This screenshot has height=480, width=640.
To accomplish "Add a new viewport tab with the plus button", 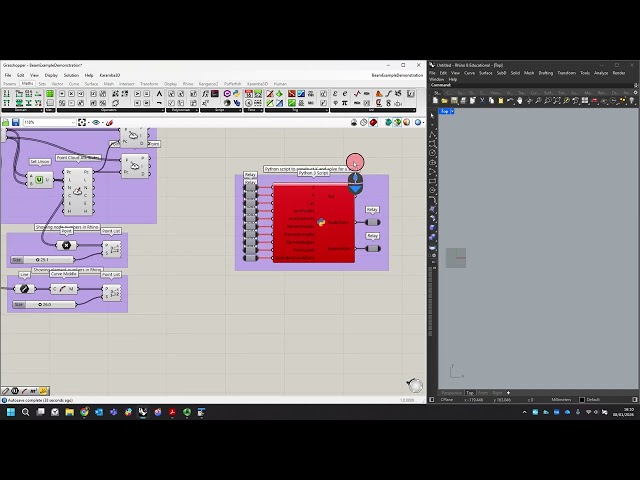I will (508, 393).
